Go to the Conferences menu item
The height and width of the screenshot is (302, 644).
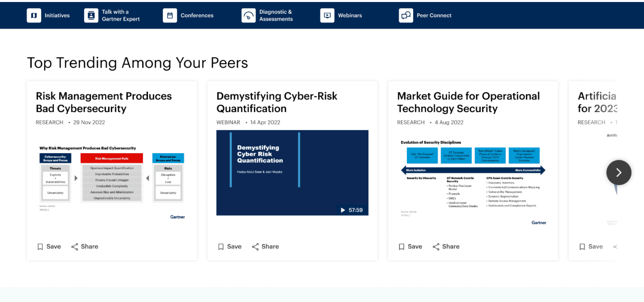pos(197,15)
